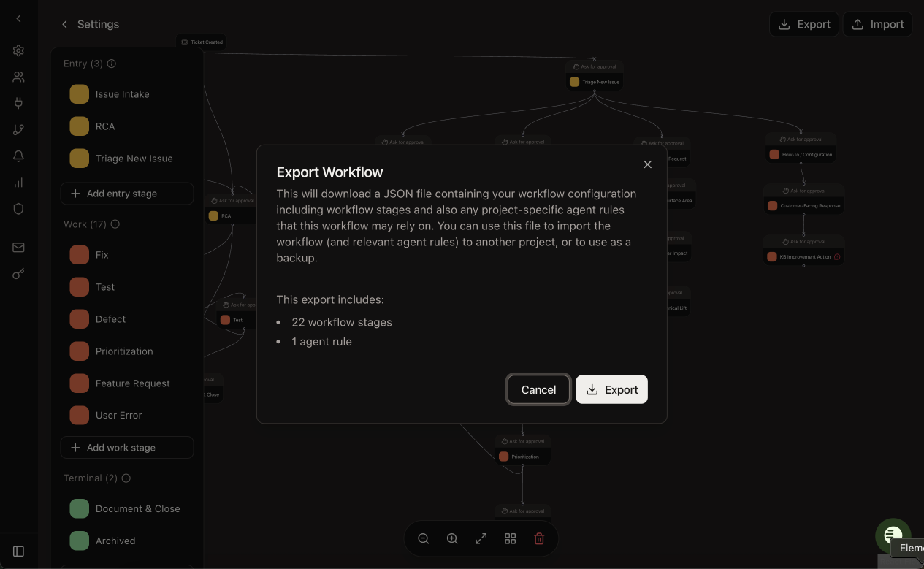Screen dimensions: 924x569
Task: Switch to grid layout using the grid icon
Action: click(x=510, y=538)
